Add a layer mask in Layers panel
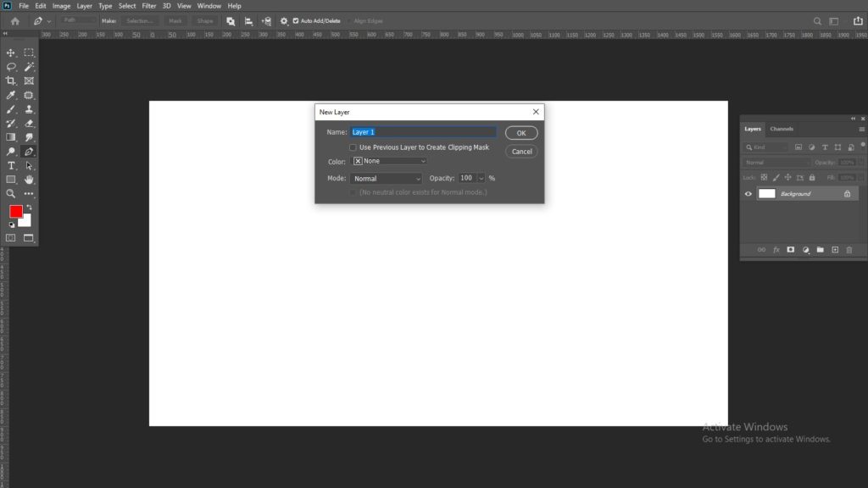Viewport: 868px width, 488px height. pyautogui.click(x=791, y=250)
